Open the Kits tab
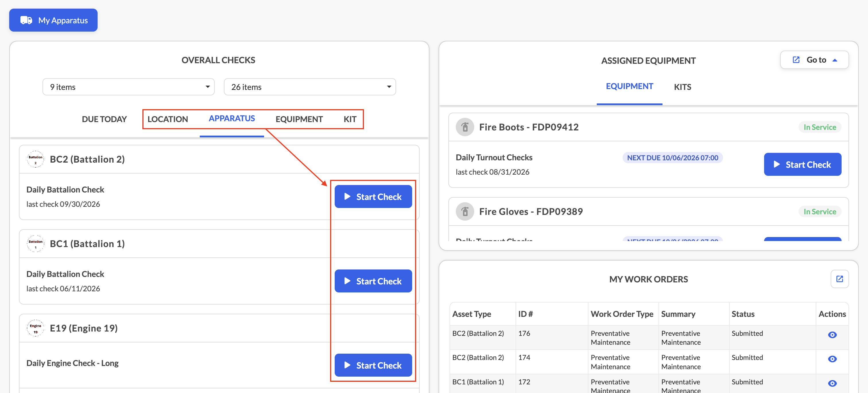This screenshot has height=393, width=868. pos(682,87)
